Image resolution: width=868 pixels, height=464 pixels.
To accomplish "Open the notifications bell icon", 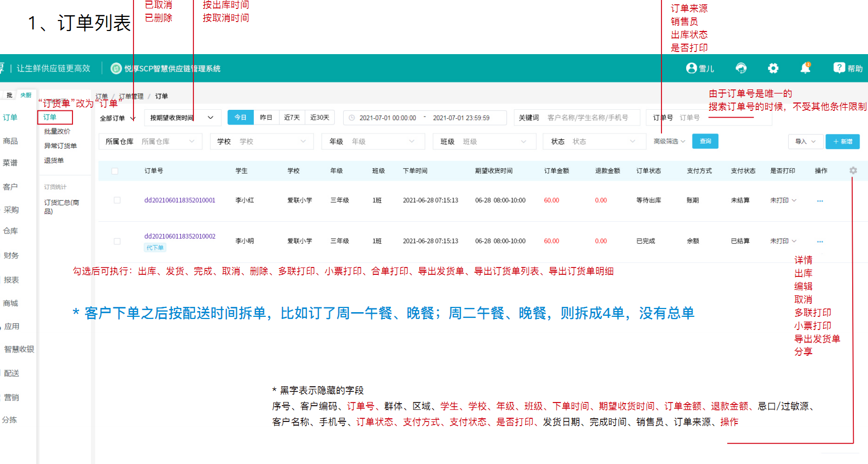I will click(x=805, y=68).
